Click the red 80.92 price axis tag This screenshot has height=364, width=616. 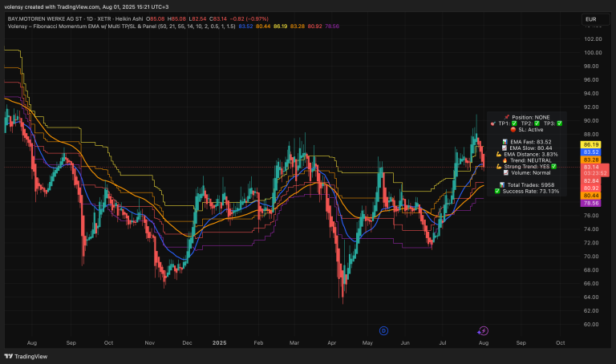[590, 188]
